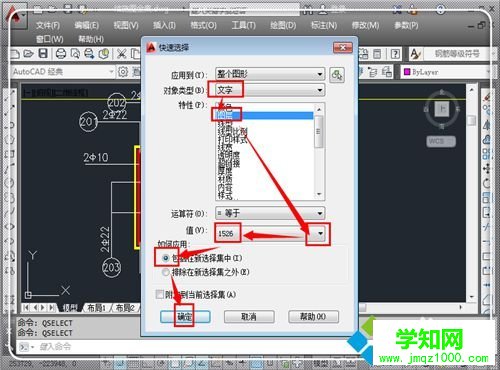Select 线型比例 in the properties list
Screen dimensions: 500x370
click(x=232, y=131)
